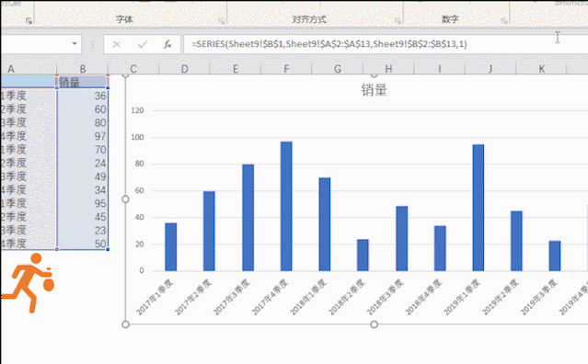Click the 2017年2季度 bar in chart
Screen dimensions: 588x364
coord(209,231)
